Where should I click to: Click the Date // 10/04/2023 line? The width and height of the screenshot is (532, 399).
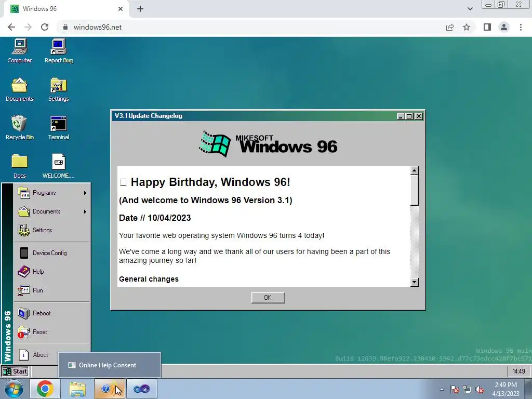pyautogui.click(x=155, y=218)
